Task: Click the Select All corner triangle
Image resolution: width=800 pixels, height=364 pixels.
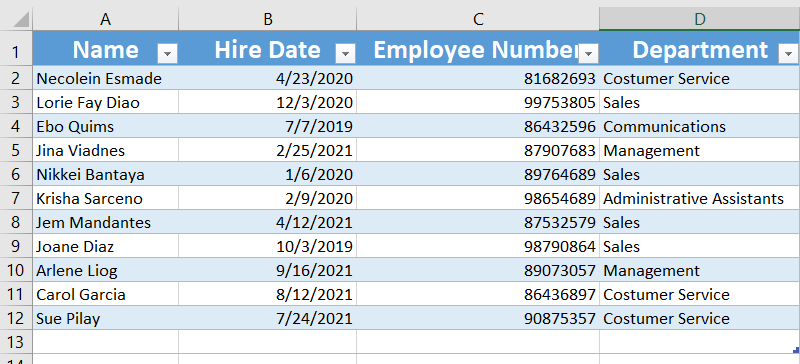Action: (20, 19)
